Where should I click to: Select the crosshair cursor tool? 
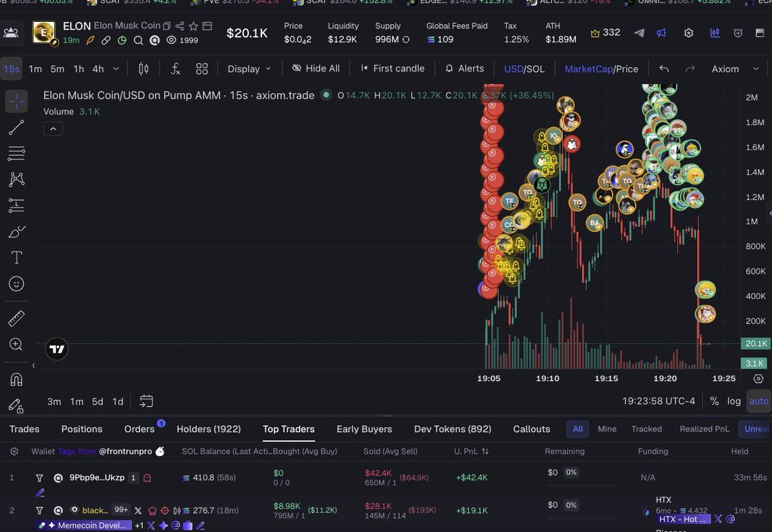coord(17,102)
